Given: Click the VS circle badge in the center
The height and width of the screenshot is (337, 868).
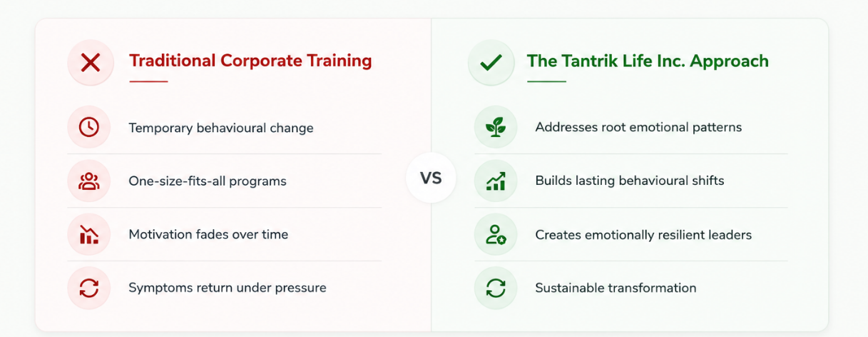Looking at the screenshot, I should pos(431,178).
